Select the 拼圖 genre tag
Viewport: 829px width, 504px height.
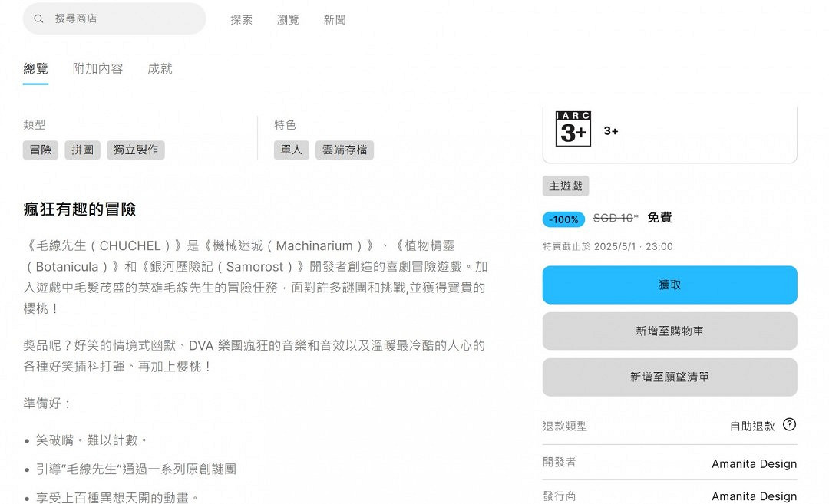tap(82, 150)
